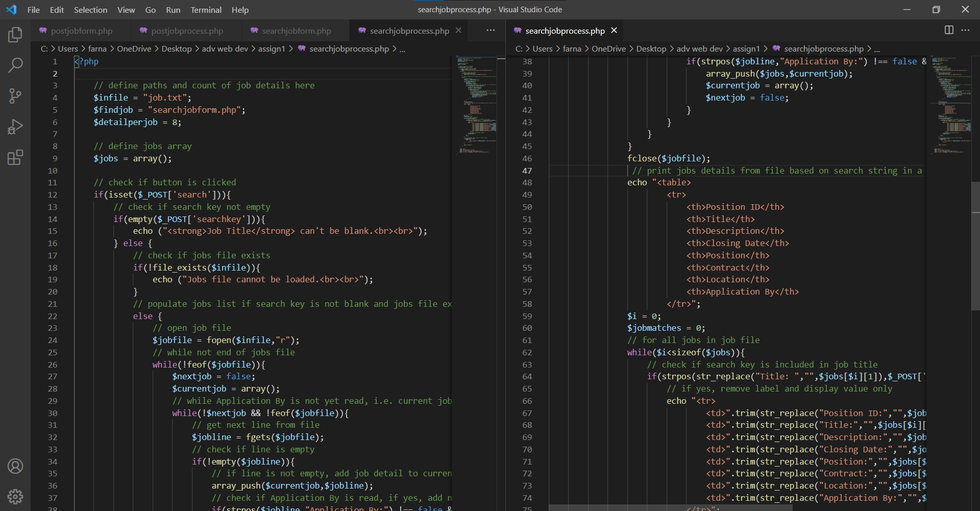
Task: Open the Search view in activity bar
Action: (15, 65)
